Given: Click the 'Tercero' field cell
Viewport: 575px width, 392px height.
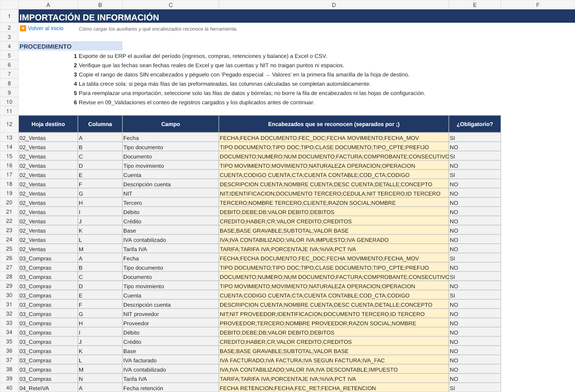Looking at the screenshot, I should [x=171, y=202].
